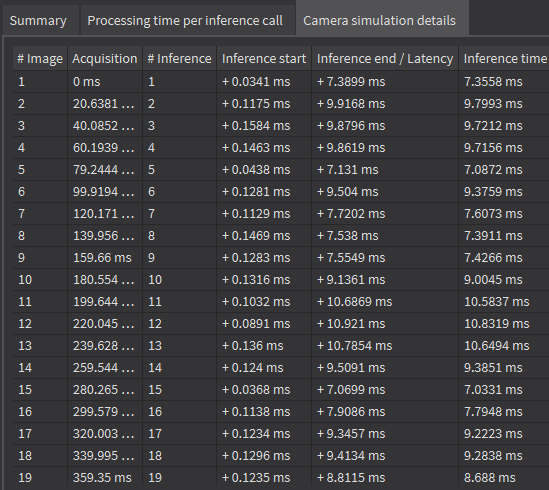Screen dimensions: 549x490
Task: Select latency cell '+ 7.3899 ms'
Action: coord(385,82)
